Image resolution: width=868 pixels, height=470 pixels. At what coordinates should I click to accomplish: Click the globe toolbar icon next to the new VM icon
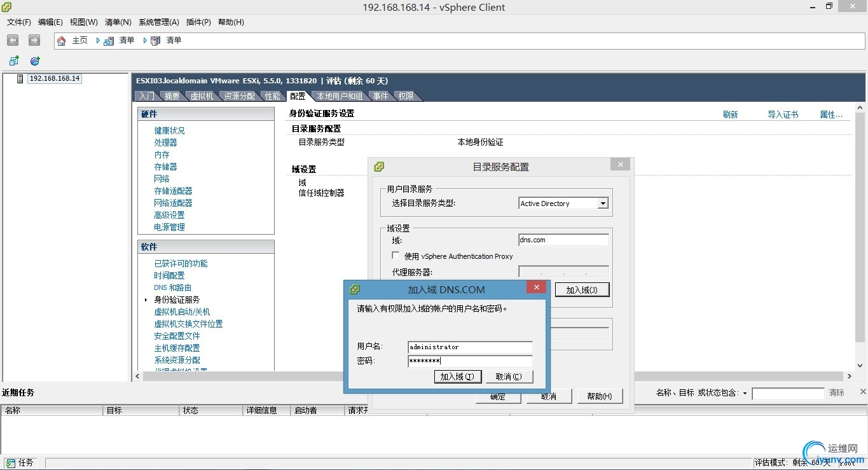coord(35,61)
